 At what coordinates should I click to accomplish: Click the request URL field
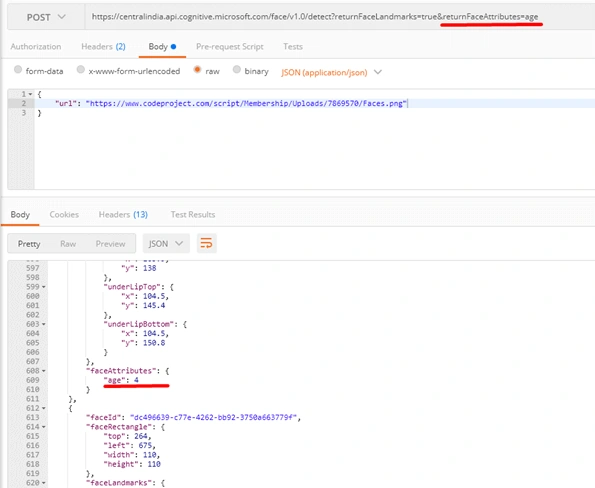point(340,17)
